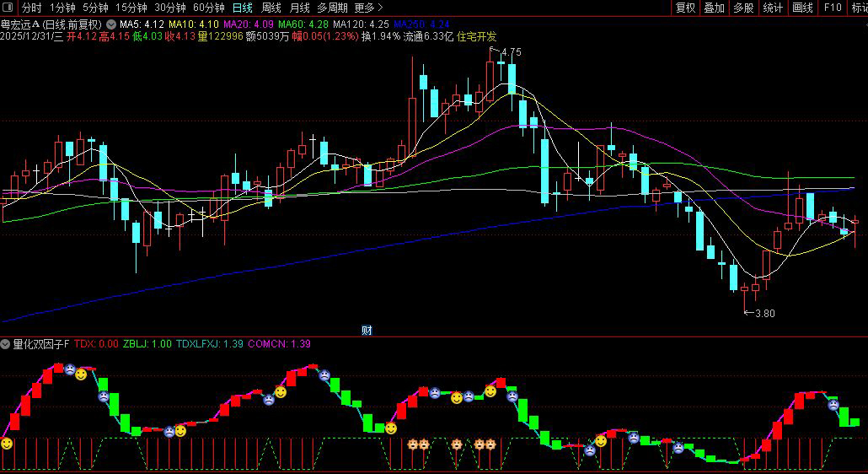Switch to the 分时 intraday view
This screenshot has width=868, height=474.
point(32,8)
